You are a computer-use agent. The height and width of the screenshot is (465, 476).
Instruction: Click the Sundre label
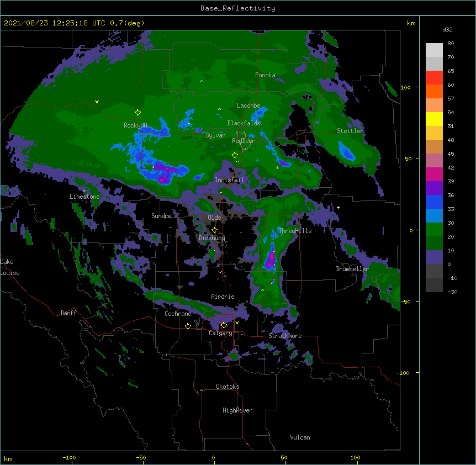pos(161,216)
